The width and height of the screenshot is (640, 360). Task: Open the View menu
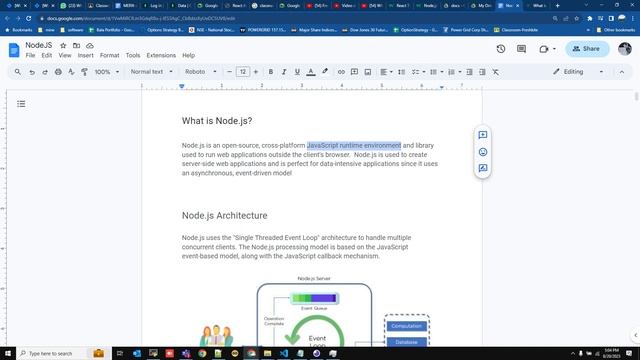pos(64,55)
